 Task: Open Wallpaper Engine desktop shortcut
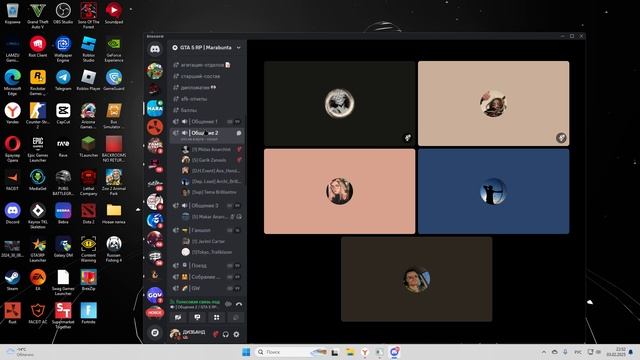point(63,49)
